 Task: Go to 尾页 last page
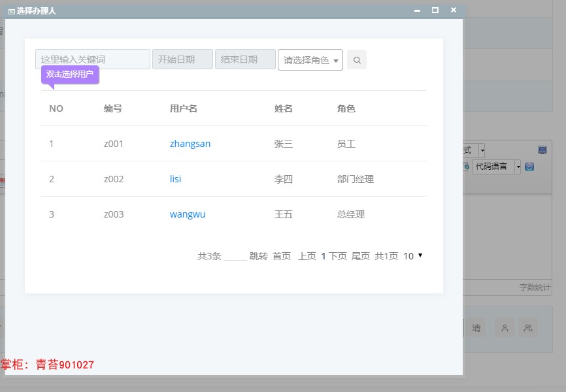(361, 256)
